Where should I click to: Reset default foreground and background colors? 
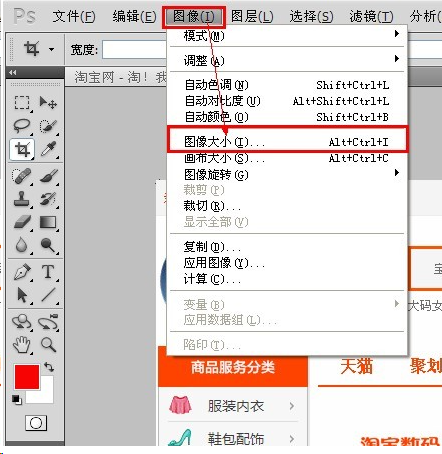(16, 399)
